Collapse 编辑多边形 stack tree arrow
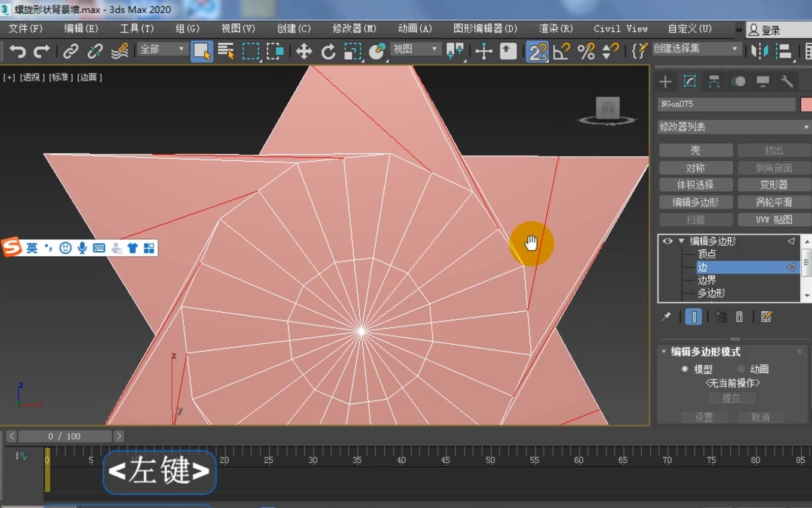Viewport: 812px width, 508px height. (x=681, y=241)
